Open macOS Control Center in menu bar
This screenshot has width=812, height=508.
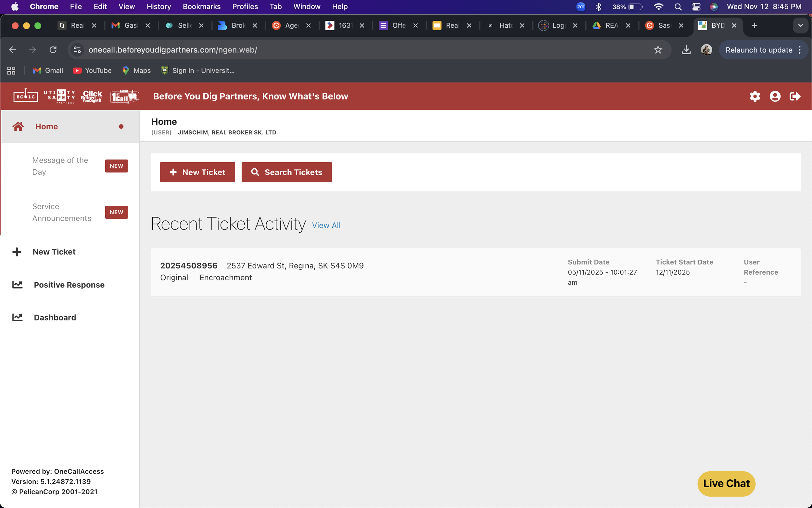696,7
